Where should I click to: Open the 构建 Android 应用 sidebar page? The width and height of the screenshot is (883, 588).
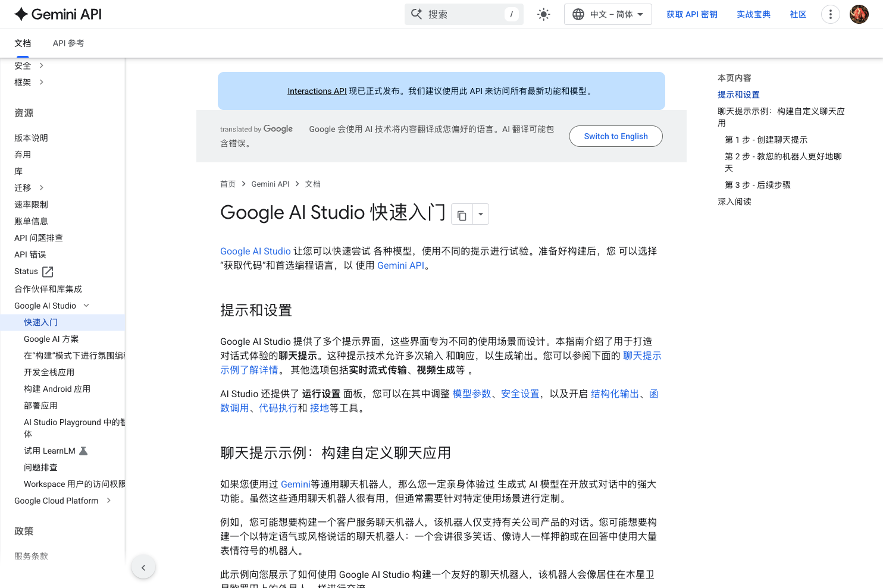tap(57, 389)
